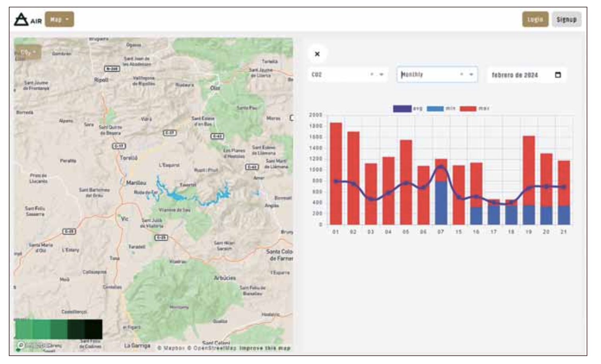
Task: Expand the Monthly period dropdown arrow
Action: (x=471, y=74)
